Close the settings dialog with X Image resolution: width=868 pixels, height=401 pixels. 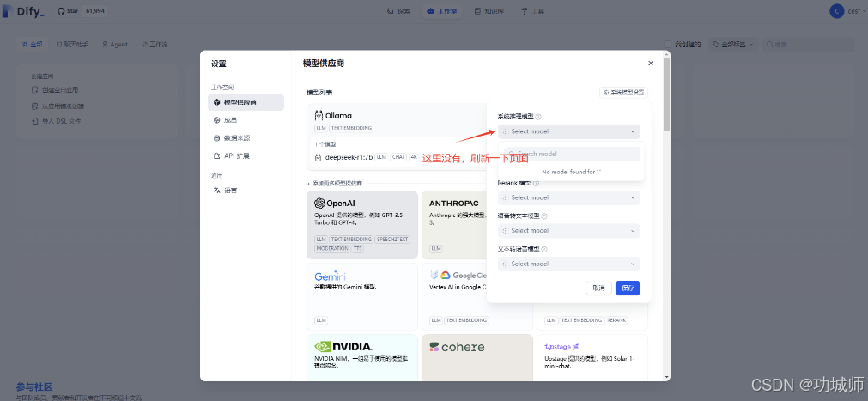coord(651,64)
